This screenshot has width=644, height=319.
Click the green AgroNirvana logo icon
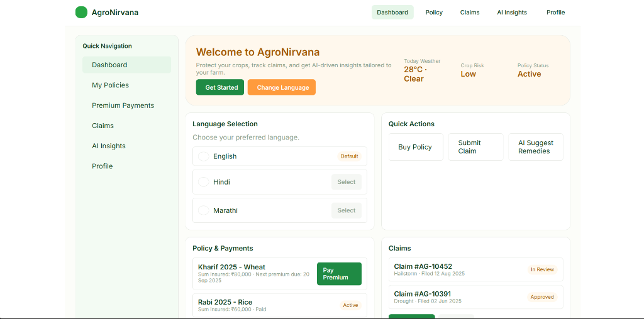[x=81, y=13]
